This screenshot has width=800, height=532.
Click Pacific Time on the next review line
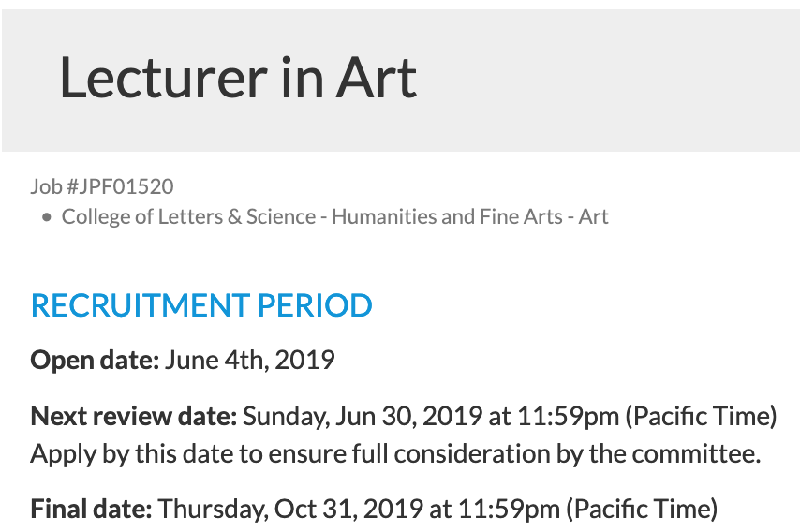(x=701, y=416)
